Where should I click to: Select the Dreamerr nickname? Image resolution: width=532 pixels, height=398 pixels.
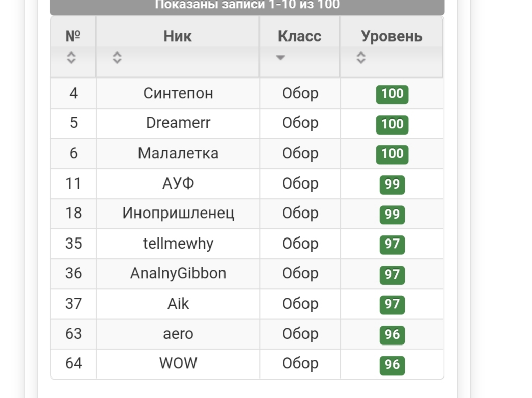coord(178,123)
